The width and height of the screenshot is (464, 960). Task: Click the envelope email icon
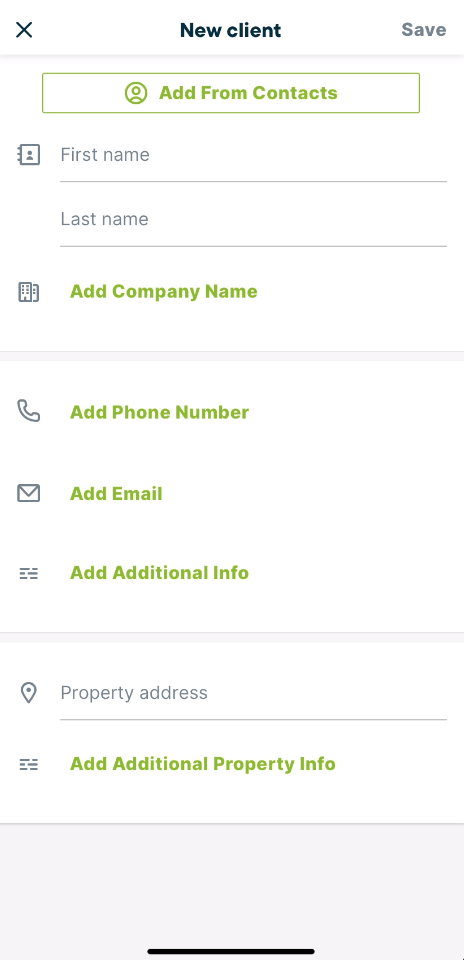point(28,493)
